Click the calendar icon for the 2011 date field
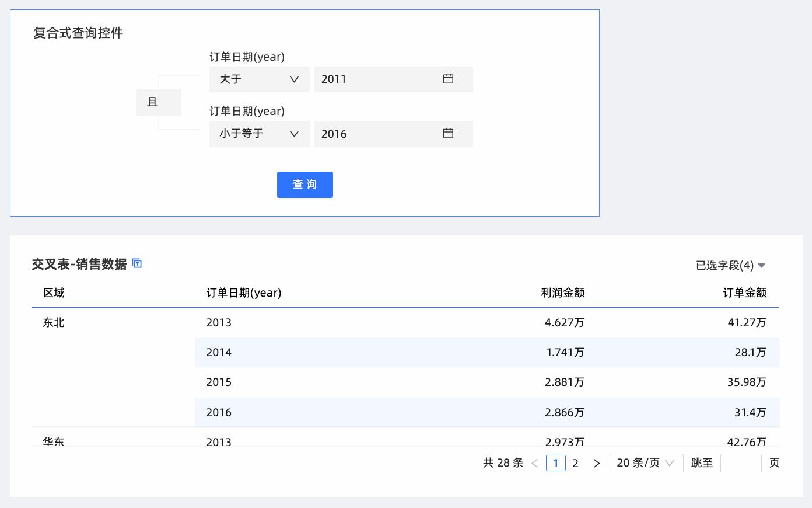Image resolution: width=812 pixels, height=508 pixels. click(x=448, y=79)
